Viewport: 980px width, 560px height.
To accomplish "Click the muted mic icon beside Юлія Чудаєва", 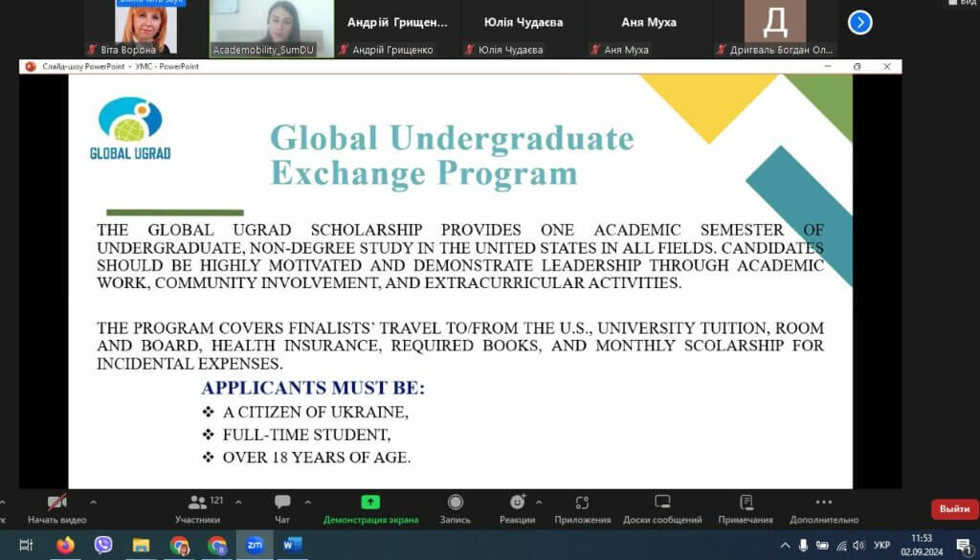I will [469, 50].
